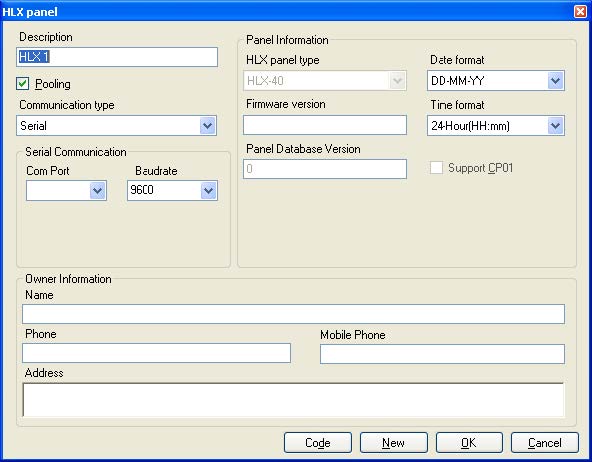Click the Panel Database Version field
592x462 pixels.
(325, 169)
